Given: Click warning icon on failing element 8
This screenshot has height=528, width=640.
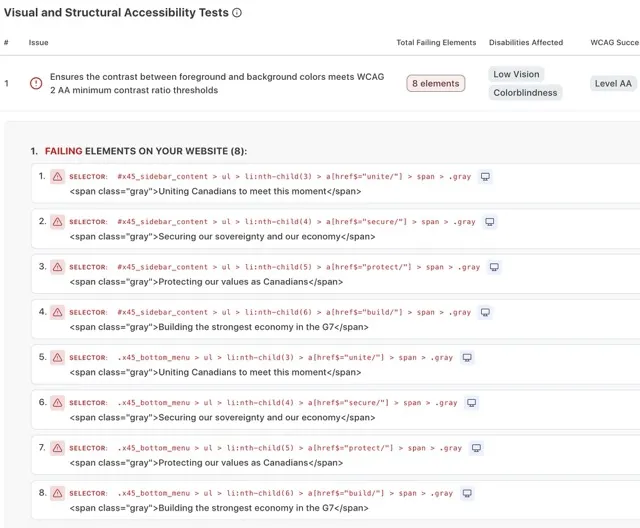Looking at the screenshot, I should [57, 493].
